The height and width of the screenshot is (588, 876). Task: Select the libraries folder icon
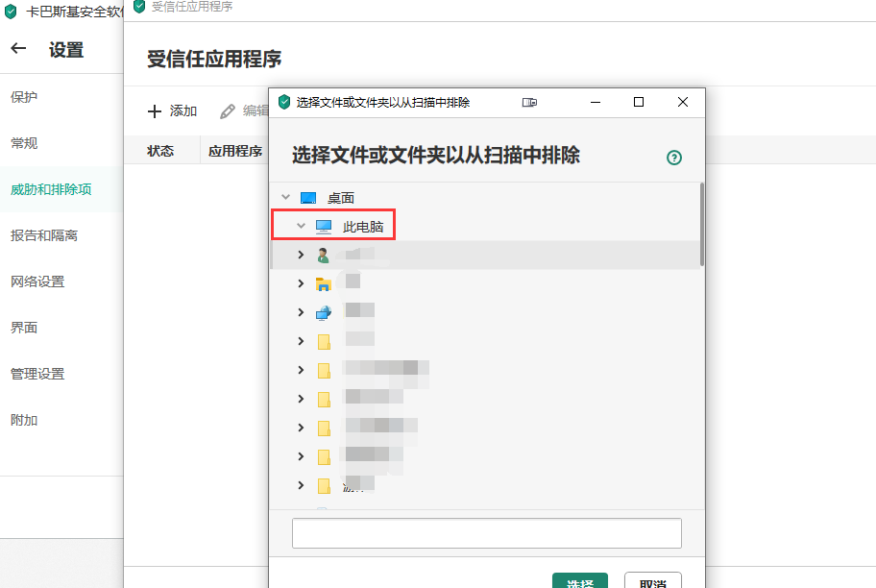pos(324,284)
